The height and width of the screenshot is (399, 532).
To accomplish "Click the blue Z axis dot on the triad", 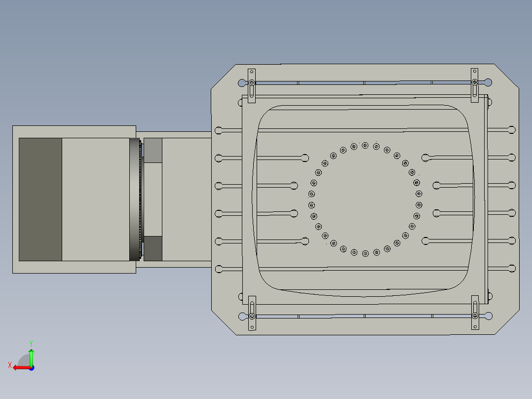I will point(32,368).
